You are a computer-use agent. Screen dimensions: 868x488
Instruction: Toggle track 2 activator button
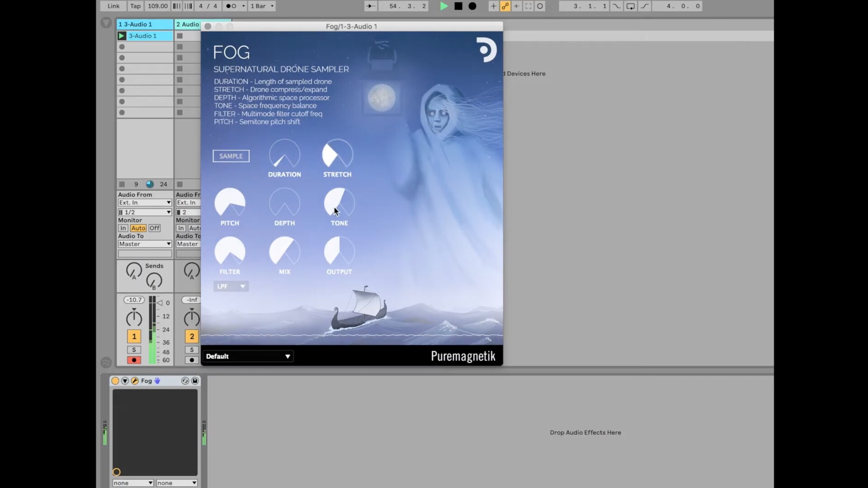tap(192, 336)
